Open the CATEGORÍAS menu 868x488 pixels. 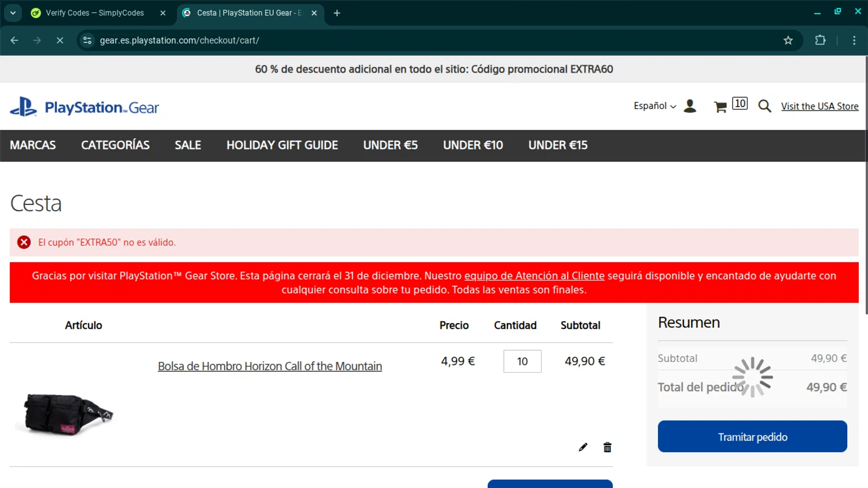tap(115, 145)
